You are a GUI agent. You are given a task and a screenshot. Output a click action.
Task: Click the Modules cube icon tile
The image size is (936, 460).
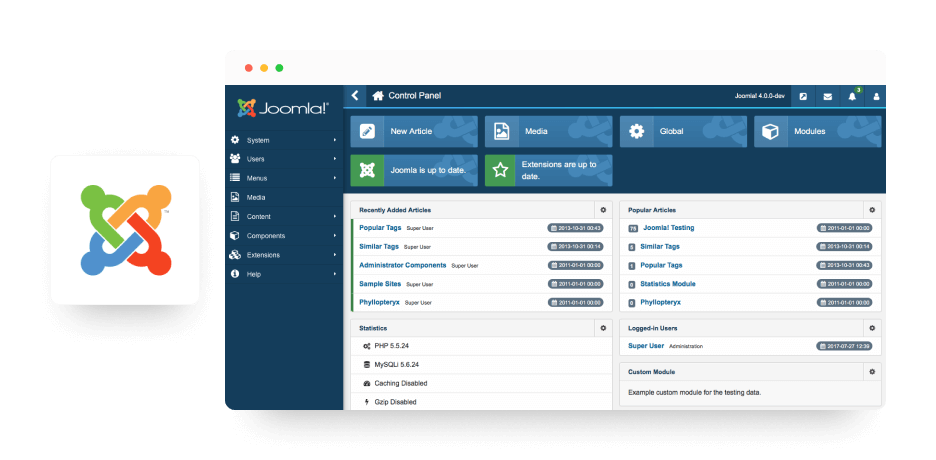(x=771, y=131)
